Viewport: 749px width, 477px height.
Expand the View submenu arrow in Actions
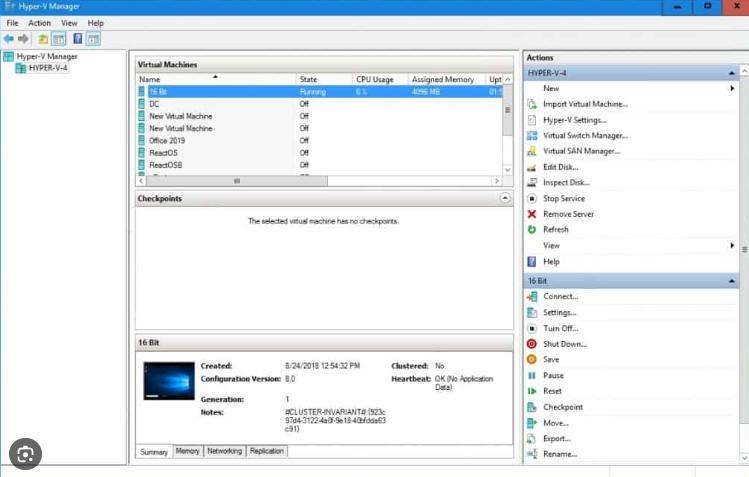[732, 245]
